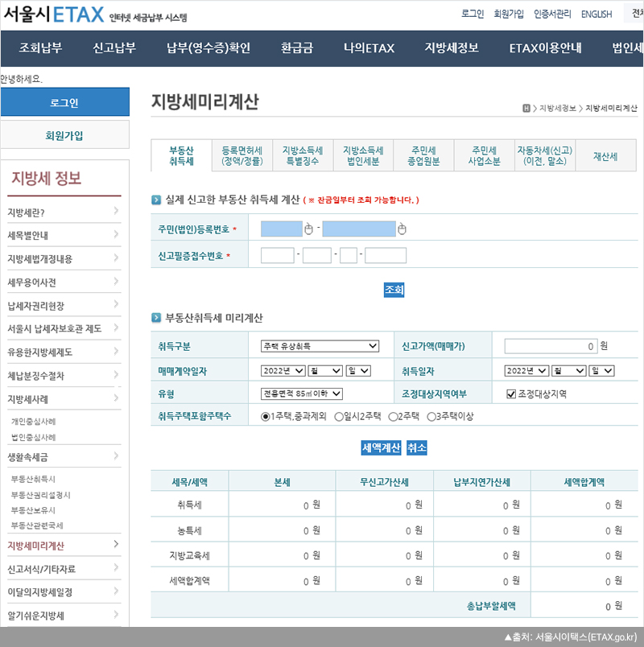This screenshot has height=647, width=644.
Task: Click the 취소 button
Action: click(416, 447)
